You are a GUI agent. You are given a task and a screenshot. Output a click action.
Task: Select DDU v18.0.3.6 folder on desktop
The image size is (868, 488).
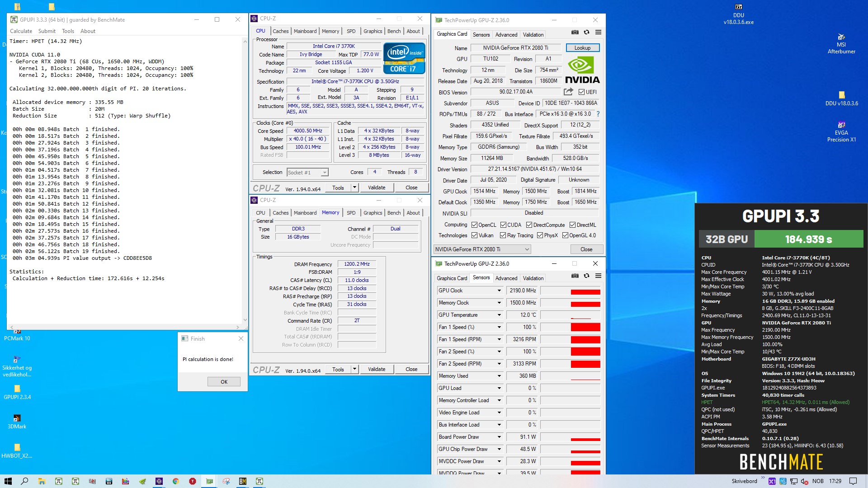[x=841, y=99]
